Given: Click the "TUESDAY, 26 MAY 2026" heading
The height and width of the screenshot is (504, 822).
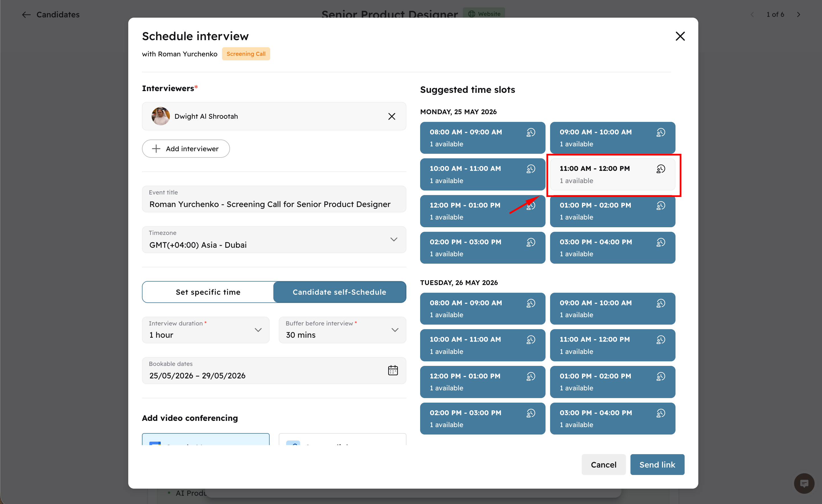Looking at the screenshot, I should pyautogui.click(x=459, y=283).
